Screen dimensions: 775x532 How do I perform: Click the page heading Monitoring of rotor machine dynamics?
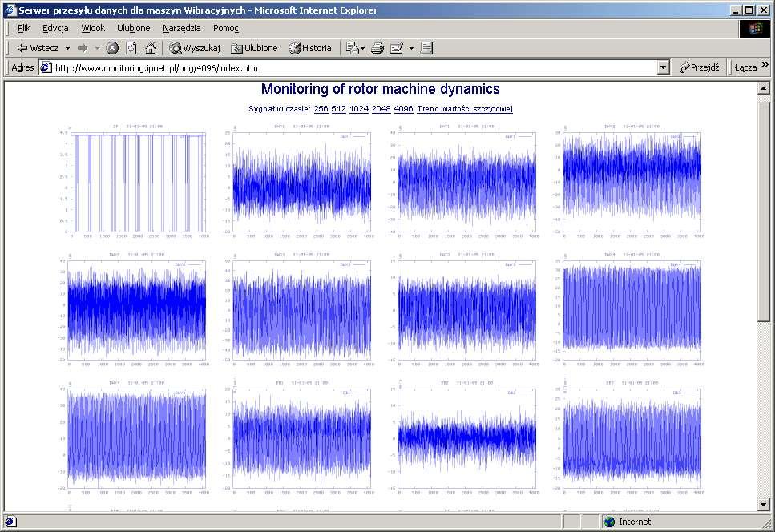pyautogui.click(x=380, y=89)
